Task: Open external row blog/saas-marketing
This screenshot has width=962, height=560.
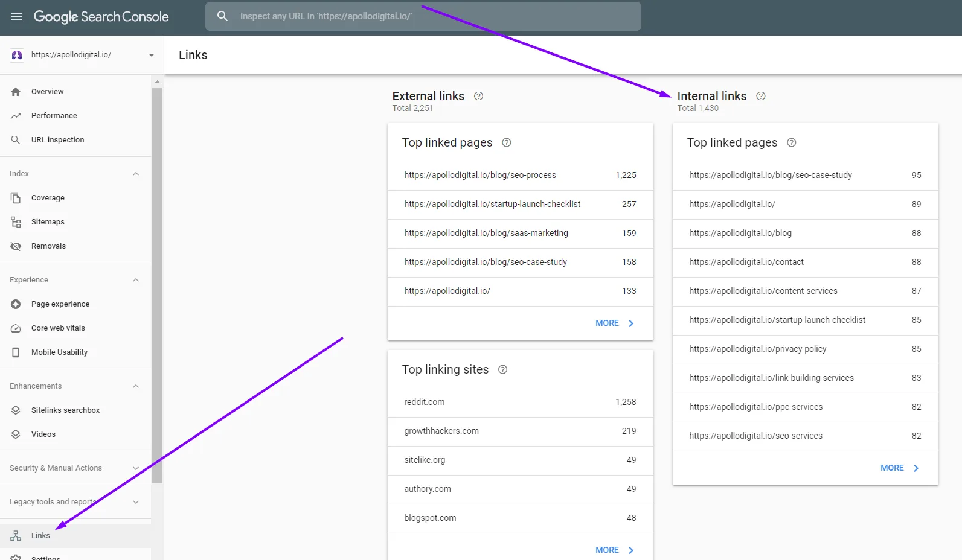Action: (x=521, y=233)
